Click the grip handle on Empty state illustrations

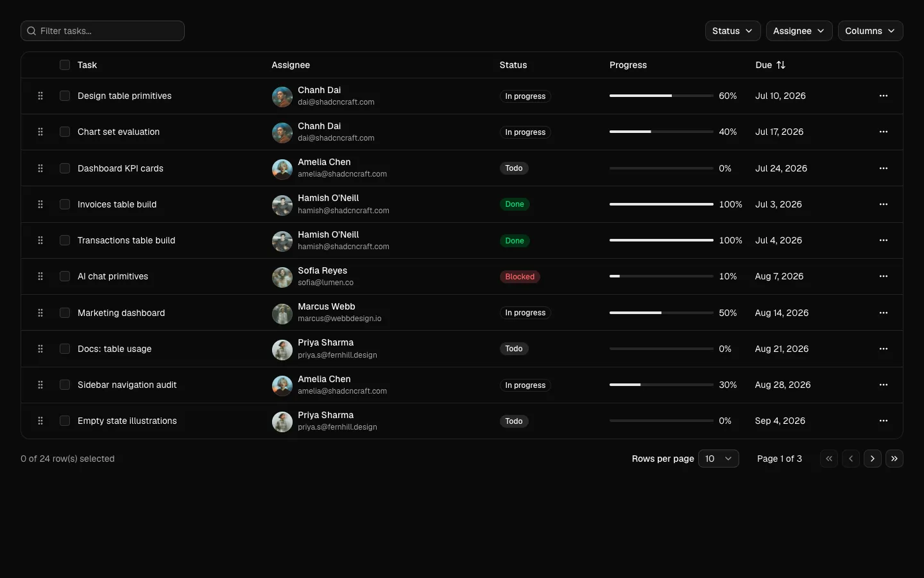(40, 421)
